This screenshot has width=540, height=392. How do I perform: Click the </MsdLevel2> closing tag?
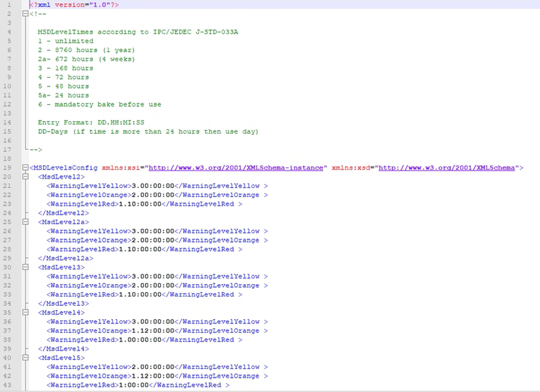(x=63, y=213)
